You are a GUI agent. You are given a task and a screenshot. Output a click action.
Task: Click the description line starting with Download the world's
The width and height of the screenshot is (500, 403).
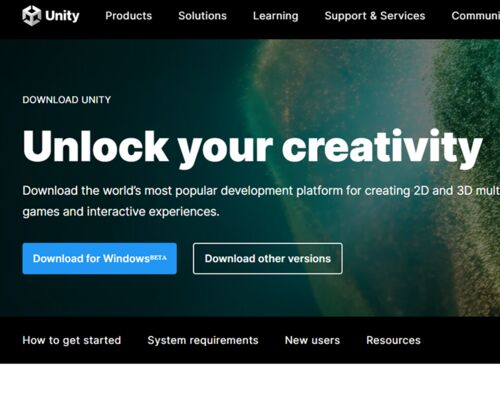tap(261, 191)
